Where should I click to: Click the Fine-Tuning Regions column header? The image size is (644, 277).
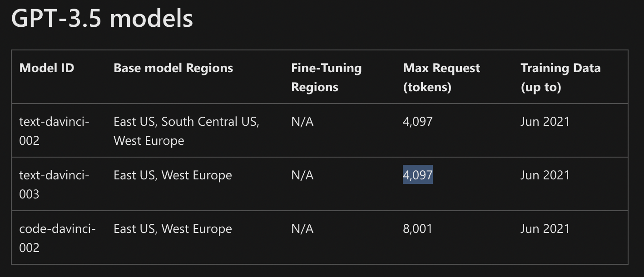click(x=326, y=77)
